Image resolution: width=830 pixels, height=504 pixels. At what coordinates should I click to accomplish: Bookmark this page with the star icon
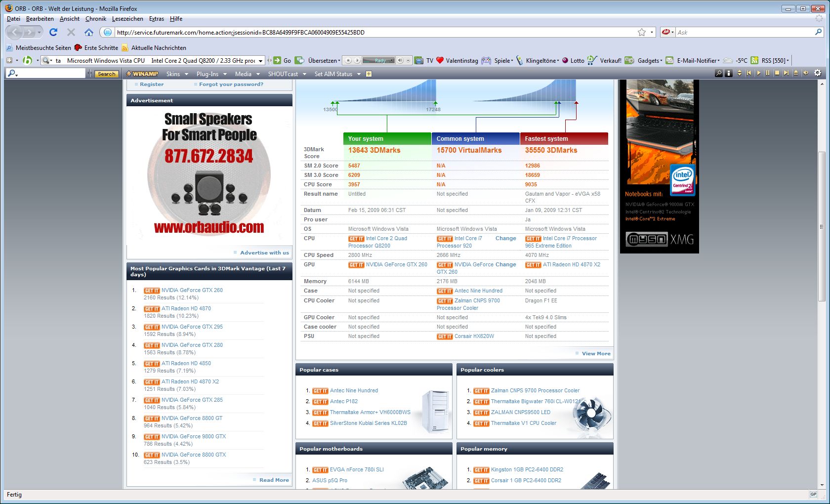642,32
